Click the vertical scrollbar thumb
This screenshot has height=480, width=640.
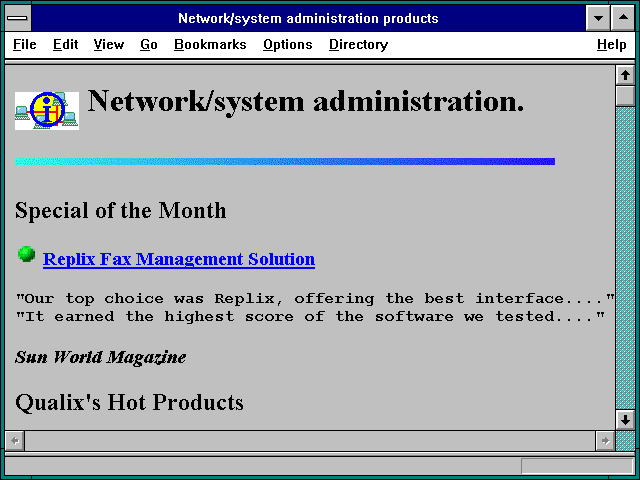pos(625,96)
